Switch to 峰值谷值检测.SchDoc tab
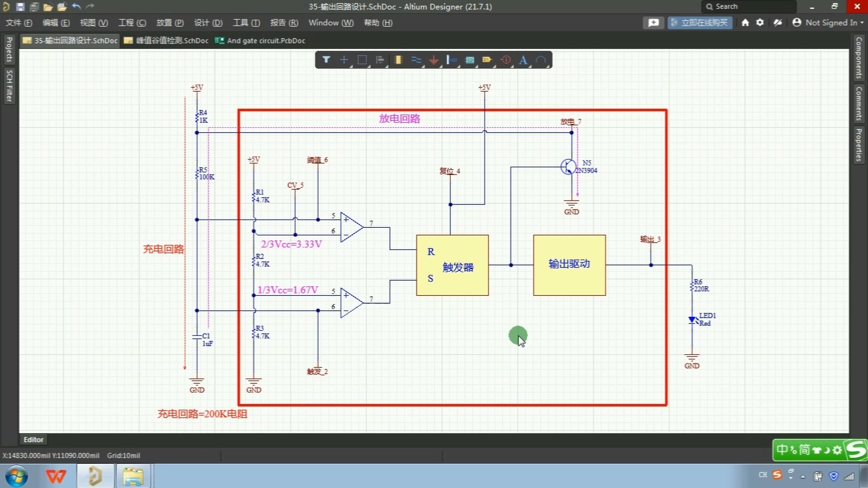 [x=166, y=40]
